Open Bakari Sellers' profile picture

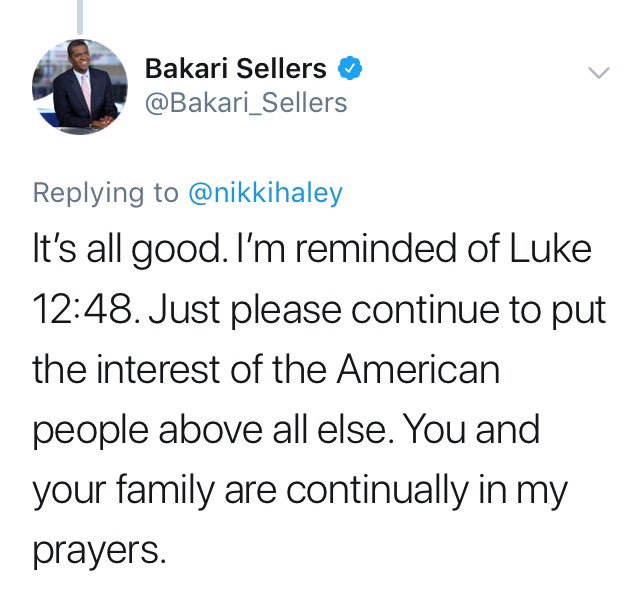(80, 87)
